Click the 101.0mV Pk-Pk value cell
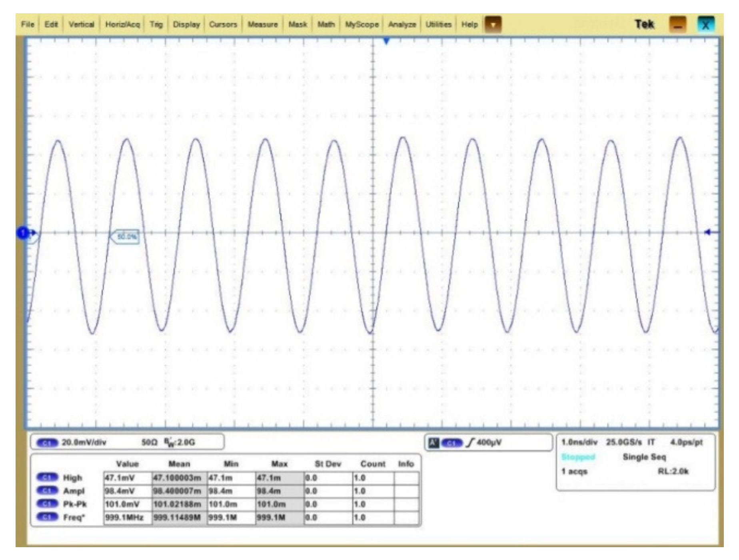739x560 pixels. [x=128, y=504]
